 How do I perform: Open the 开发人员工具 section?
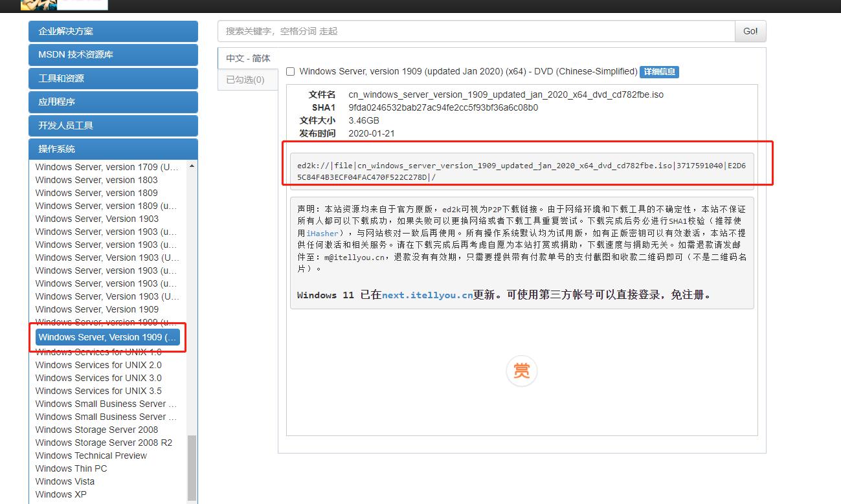point(113,126)
